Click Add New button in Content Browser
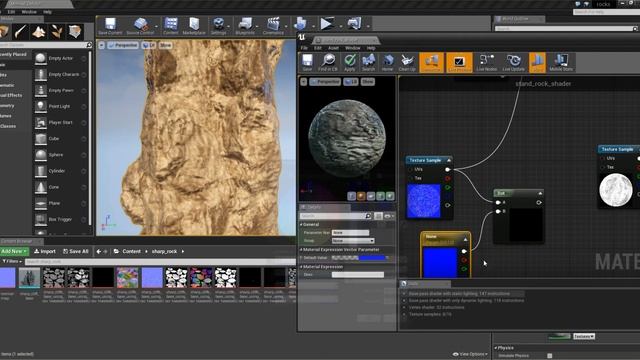Image resolution: width=640 pixels, height=360 pixels. (x=14, y=251)
